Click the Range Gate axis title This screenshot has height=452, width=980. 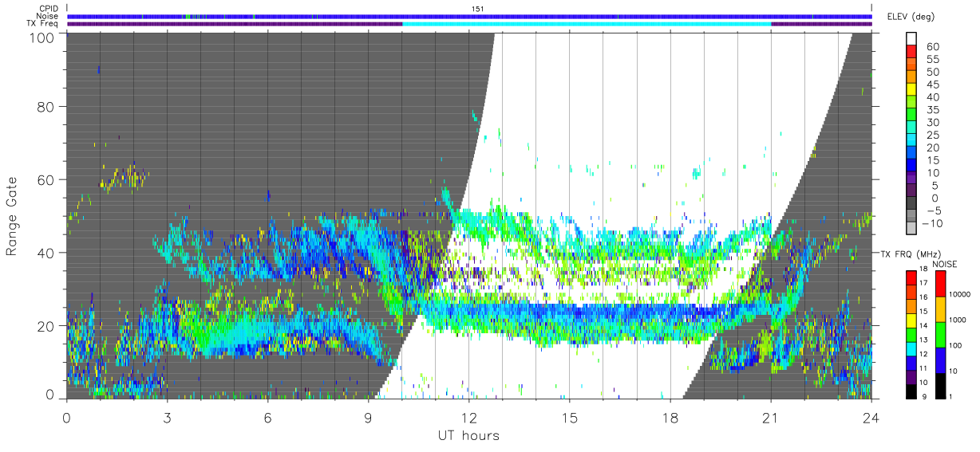[x=13, y=217]
